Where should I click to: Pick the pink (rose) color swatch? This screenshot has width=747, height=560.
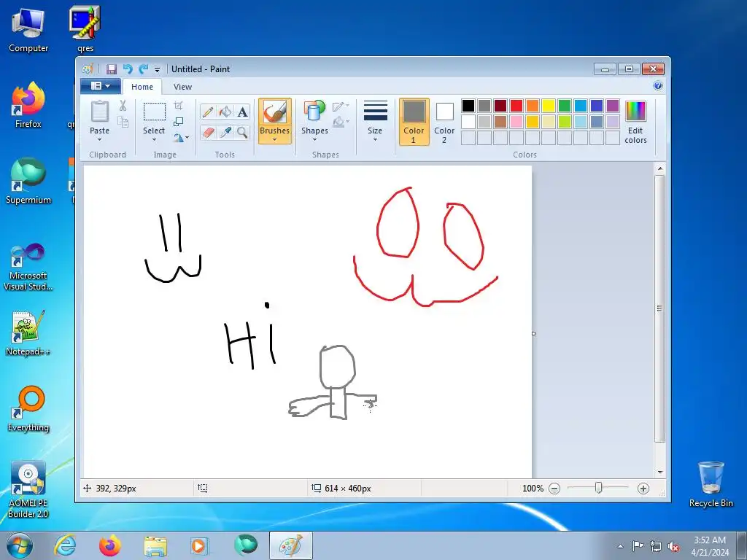coord(516,122)
